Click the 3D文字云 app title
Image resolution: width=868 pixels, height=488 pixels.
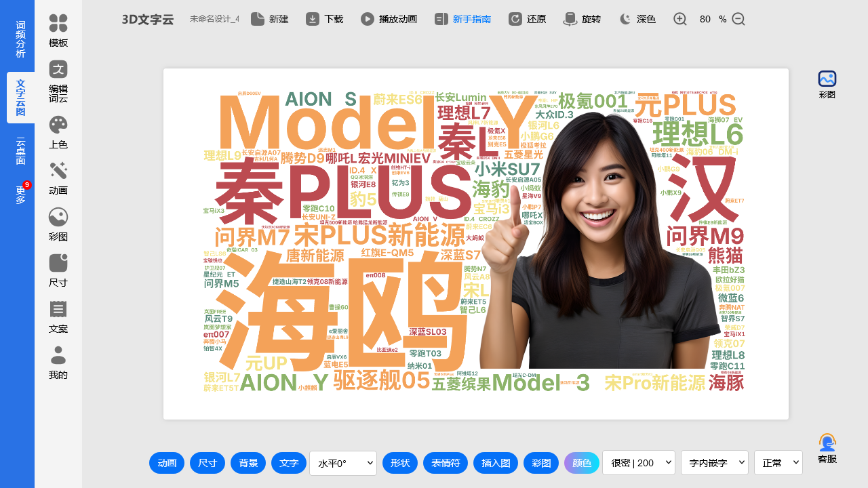(x=148, y=20)
